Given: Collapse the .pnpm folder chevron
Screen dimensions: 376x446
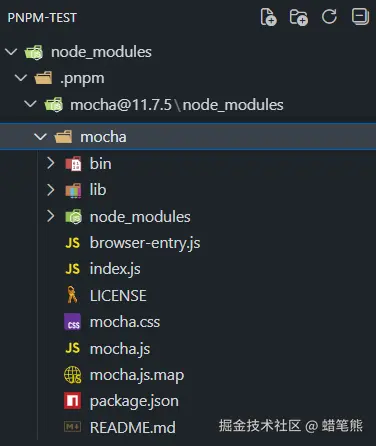Looking at the screenshot, I should [x=21, y=78].
